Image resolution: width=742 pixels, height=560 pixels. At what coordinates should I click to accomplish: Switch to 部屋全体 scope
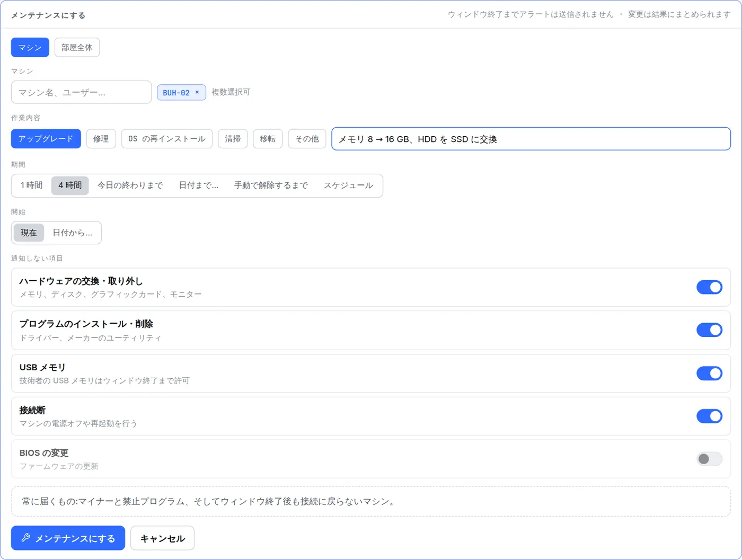coord(77,47)
